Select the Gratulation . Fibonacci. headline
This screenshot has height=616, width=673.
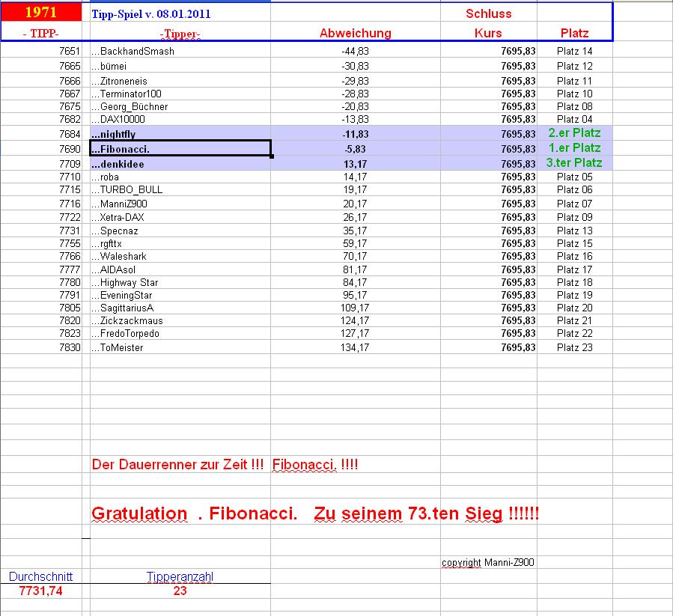click(x=195, y=513)
